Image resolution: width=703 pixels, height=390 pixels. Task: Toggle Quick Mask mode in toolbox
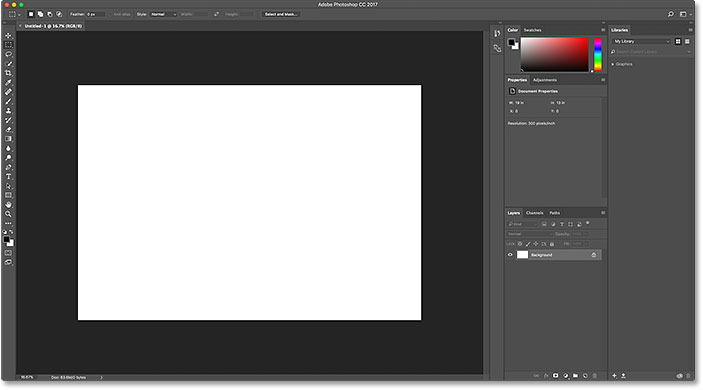(x=8, y=253)
